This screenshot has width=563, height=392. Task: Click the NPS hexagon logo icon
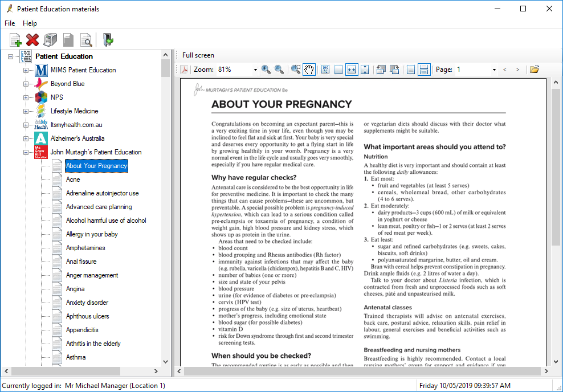tap(41, 97)
